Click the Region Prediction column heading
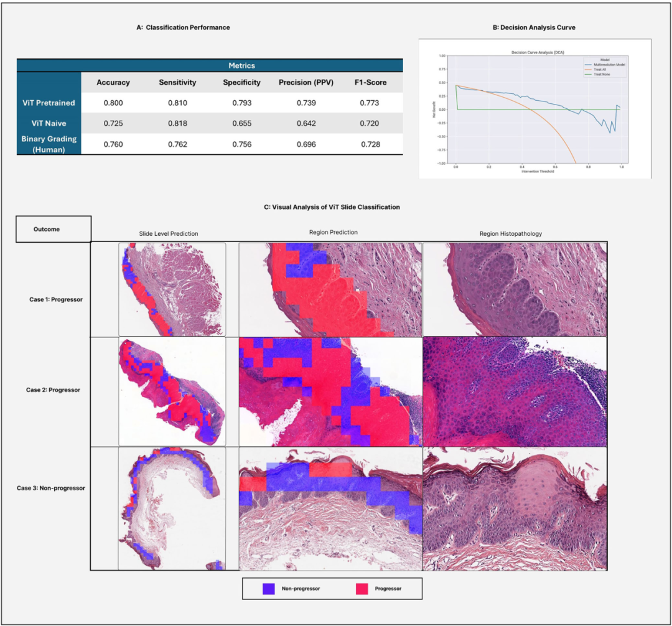Image resolution: width=672 pixels, height=626 pixels. (334, 232)
